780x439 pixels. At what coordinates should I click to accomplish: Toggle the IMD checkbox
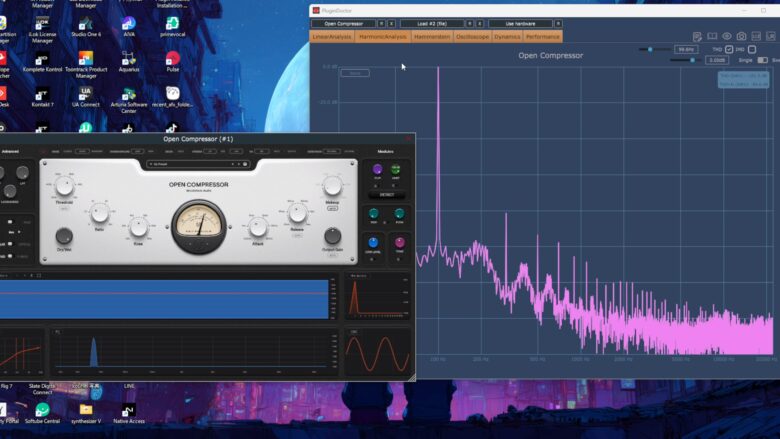point(751,48)
